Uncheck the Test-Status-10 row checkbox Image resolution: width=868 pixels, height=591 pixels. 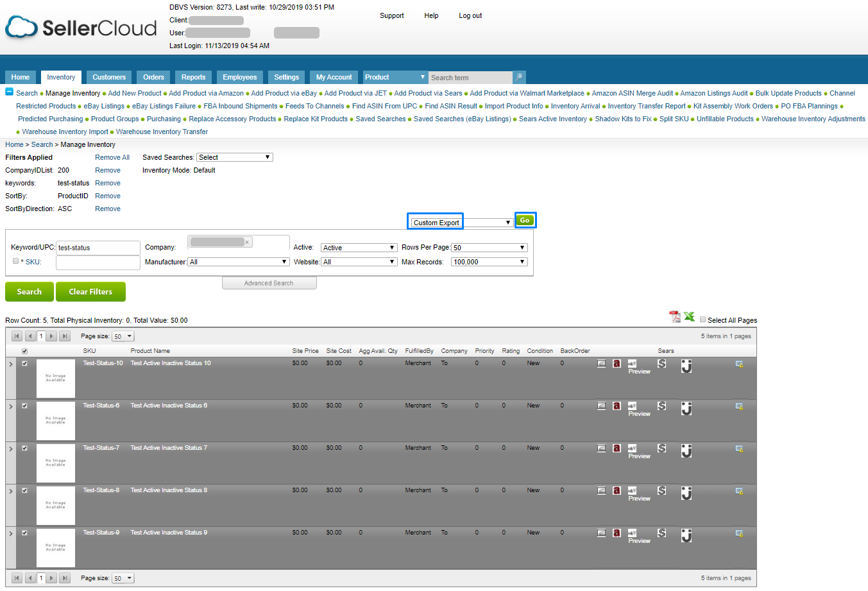pyautogui.click(x=25, y=363)
